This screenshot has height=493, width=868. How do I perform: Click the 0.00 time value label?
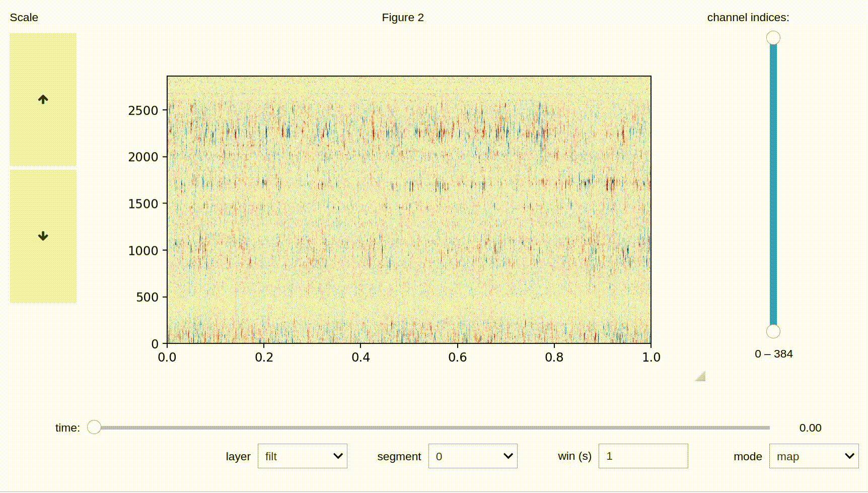tap(810, 428)
